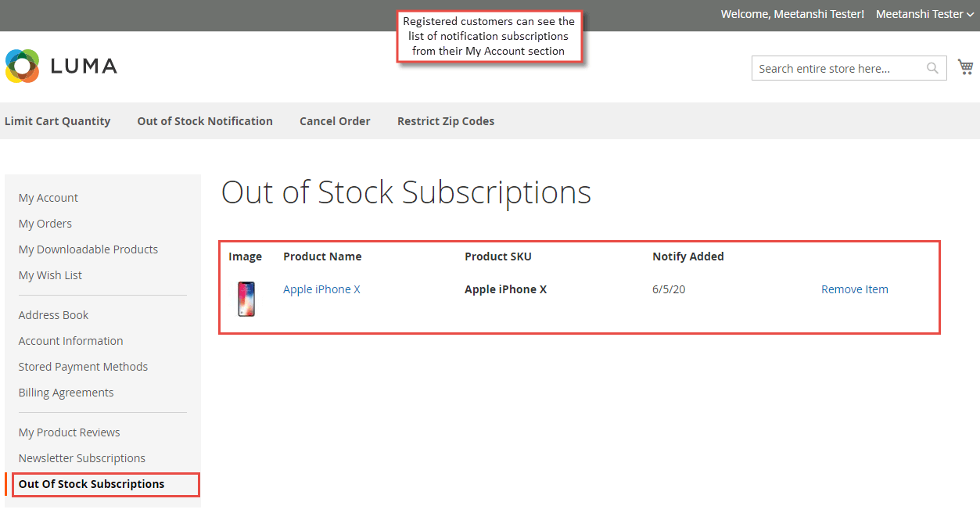Click the Notify Added column header
Screen dimensions: 980x513
(688, 256)
